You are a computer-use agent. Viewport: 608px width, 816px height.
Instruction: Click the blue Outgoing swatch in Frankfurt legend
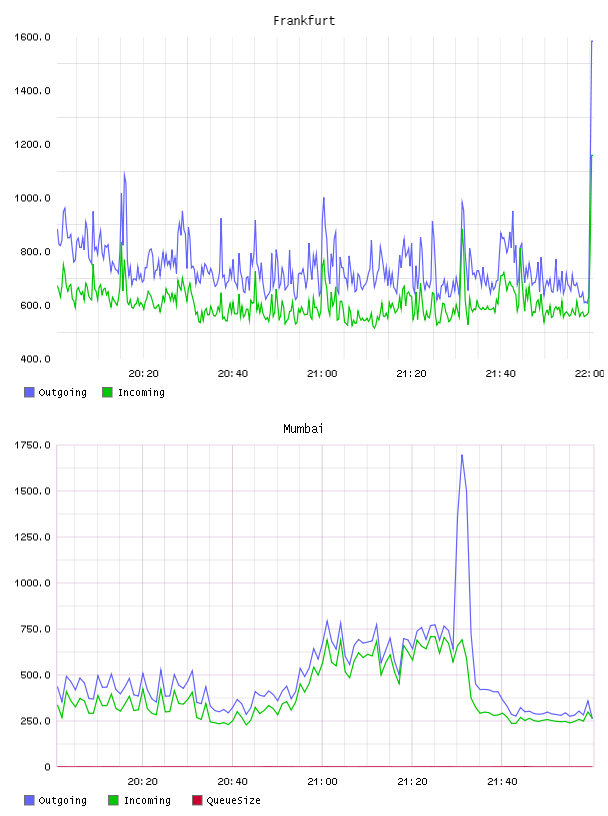click(29, 392)
